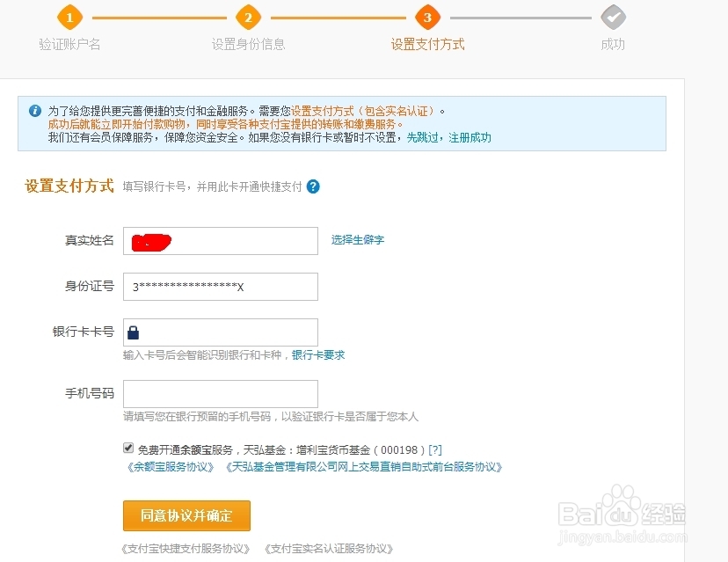Click the 设置支付方式（包含实名认证） link
The image size is (728, 562).
tap(365, 111)
